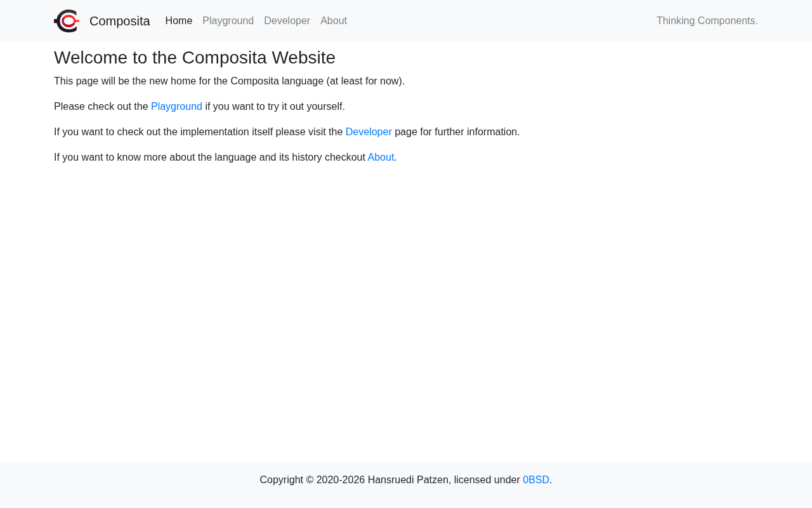
Task: Follow the Playground link in the paragraph
Action: [176, 107]
